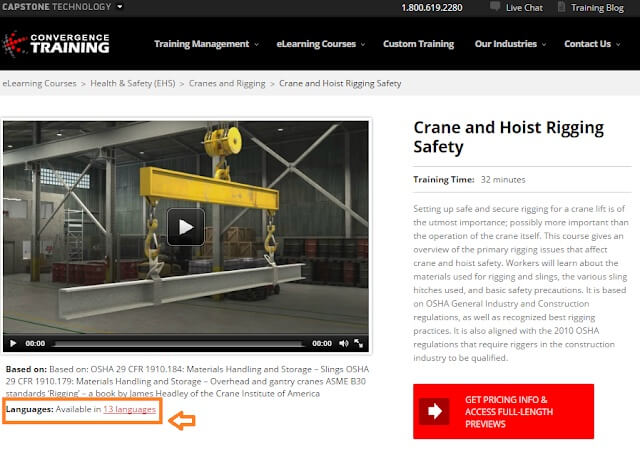Enter fullscreen with the expand arrows icon
640x450 pixels.
(358, 343)
